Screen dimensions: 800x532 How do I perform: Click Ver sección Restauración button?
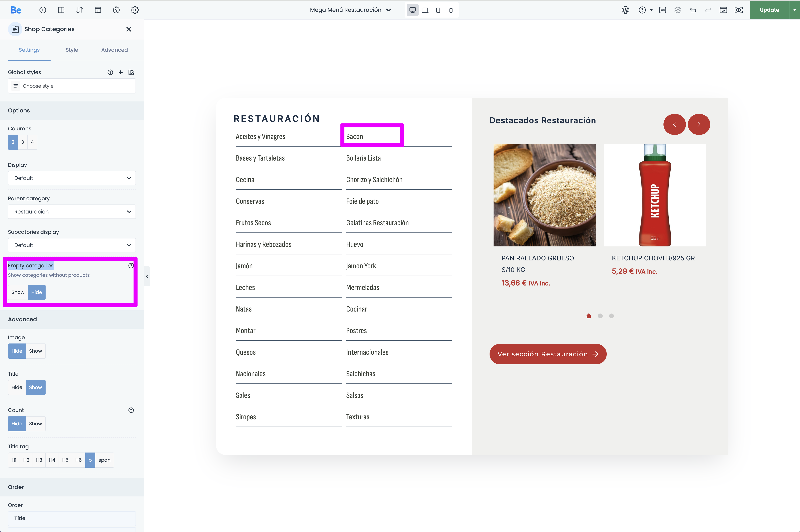548,354
